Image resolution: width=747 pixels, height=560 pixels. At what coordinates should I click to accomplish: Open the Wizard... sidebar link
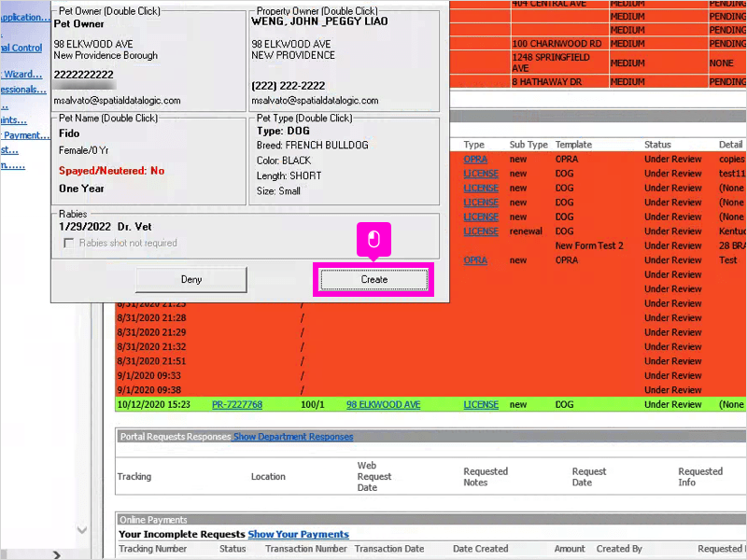point(22,75)
